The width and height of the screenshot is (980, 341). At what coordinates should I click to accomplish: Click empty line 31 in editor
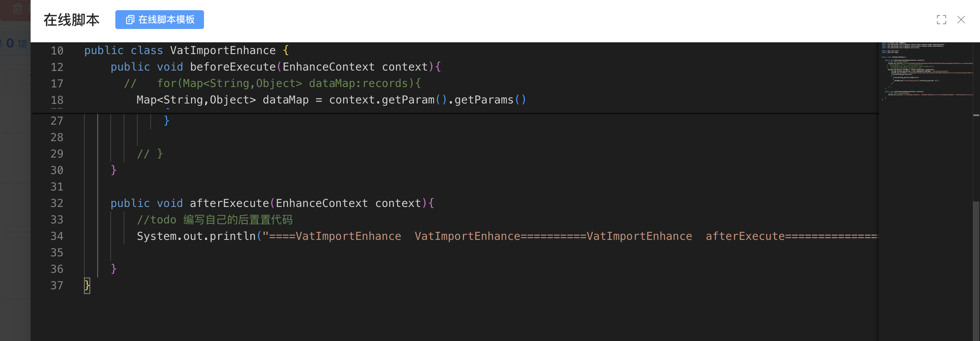click(275, 187)
